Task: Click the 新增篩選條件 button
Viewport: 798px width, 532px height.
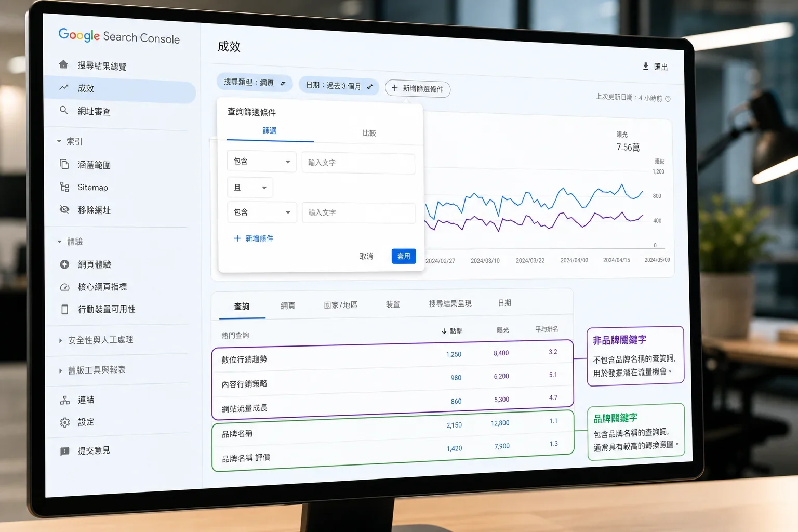Action: click(x=418, y=89)
